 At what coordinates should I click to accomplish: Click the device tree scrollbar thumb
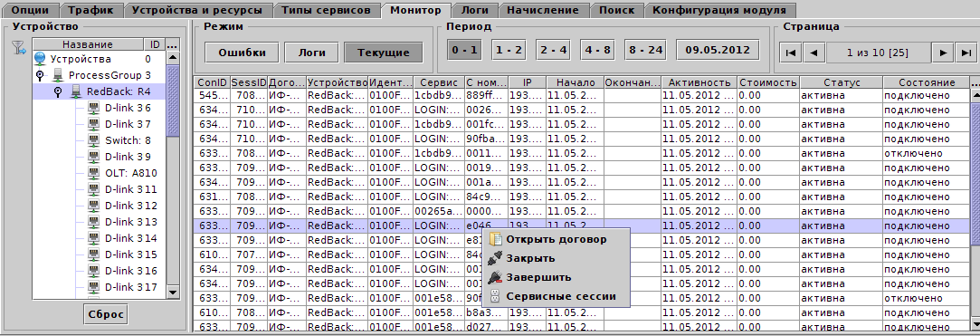[x=173, y=101]
